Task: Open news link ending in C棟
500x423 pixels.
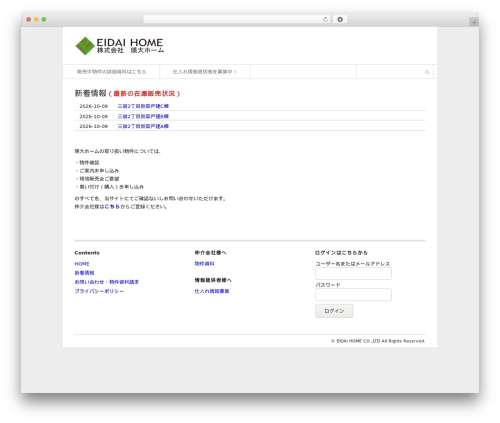Action: (143, 106)
